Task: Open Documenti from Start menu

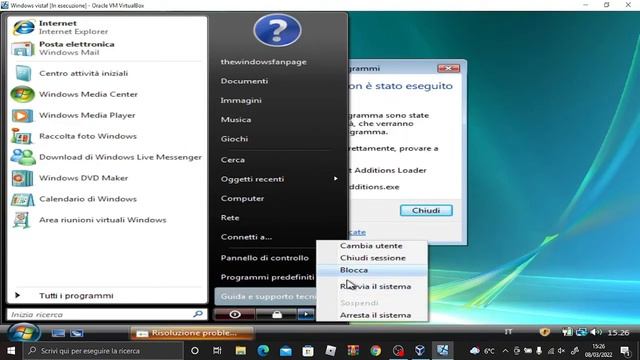Action: tap(244, 81)
